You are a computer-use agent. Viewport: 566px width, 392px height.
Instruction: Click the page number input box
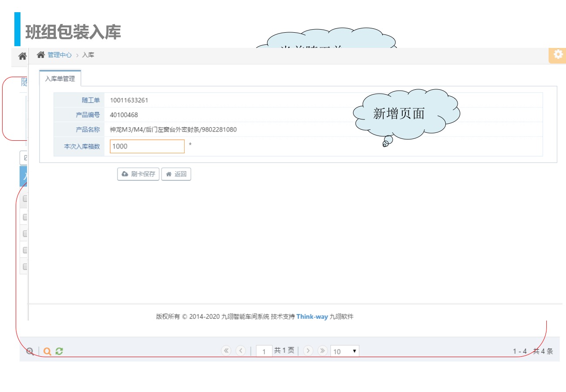pyautogui.click(x=264, y=351)
